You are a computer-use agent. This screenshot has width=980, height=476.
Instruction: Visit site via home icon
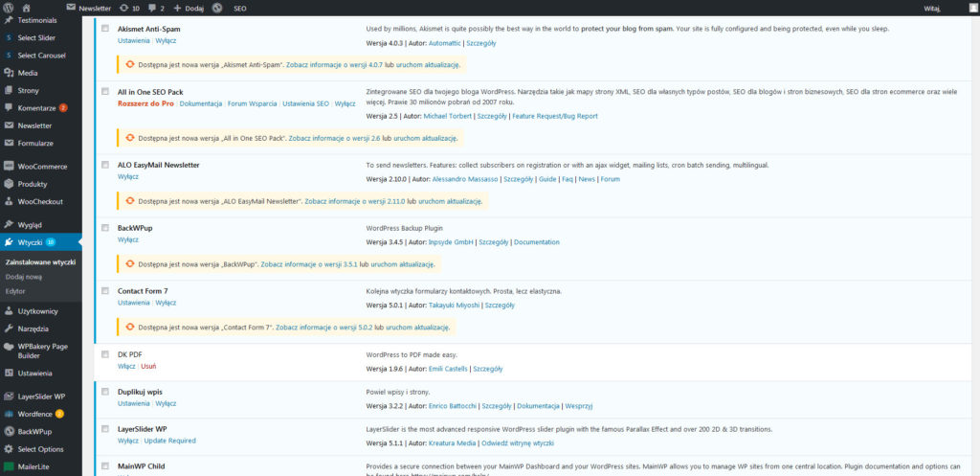(26, 8)
